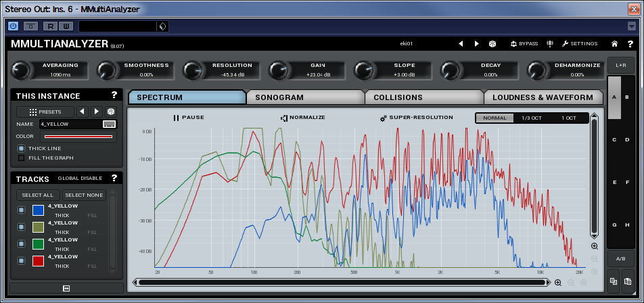Screen dimensions: 644x303
Task: Click GLOBAL DISABLE
Action: (80, 178)
